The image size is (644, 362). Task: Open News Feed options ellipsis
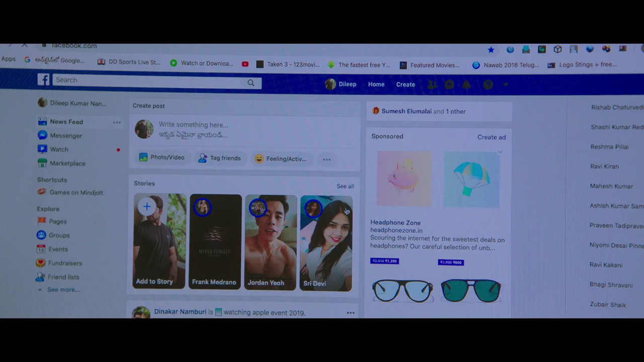click(117, 122)
